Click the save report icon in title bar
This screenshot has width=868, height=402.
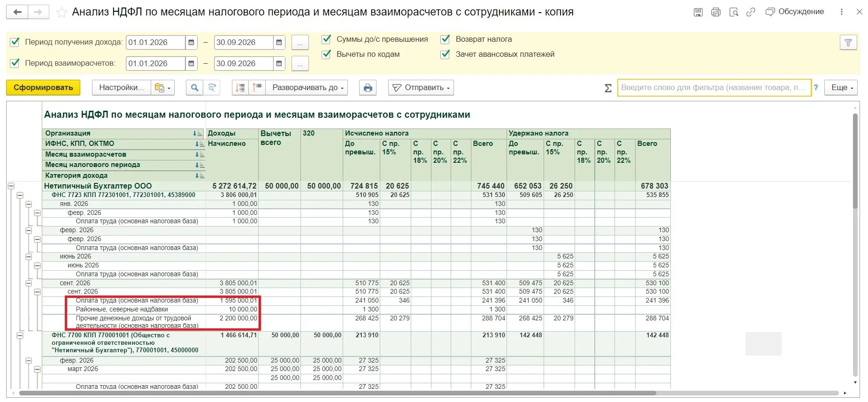(698, 12)
